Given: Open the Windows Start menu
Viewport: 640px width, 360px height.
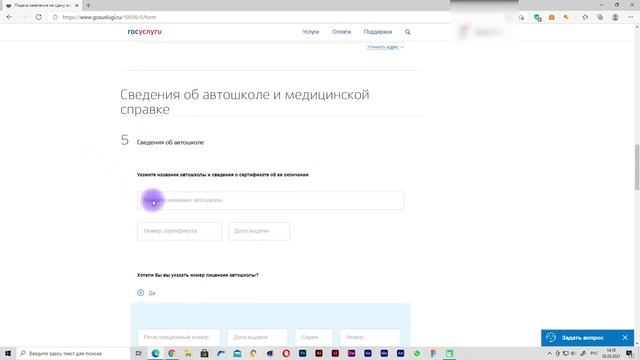Looking at the screenshot, I should coord(8,353).
